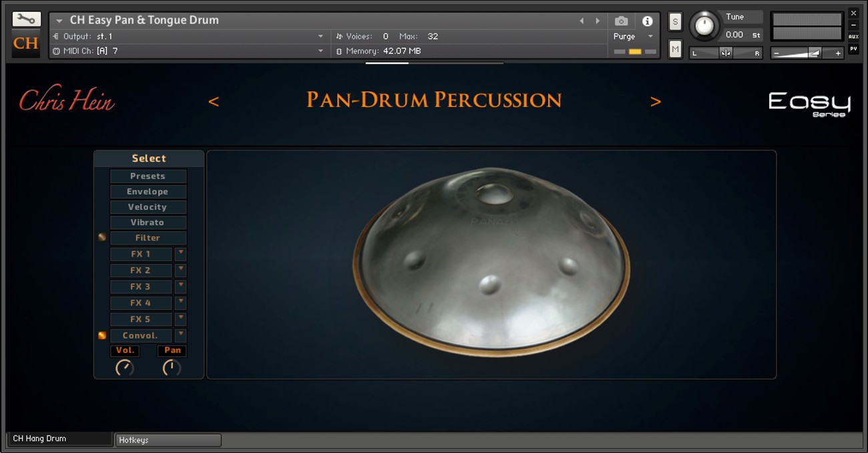Increase volume with plus on volume slider
Screen dimensions: 868x453
(838, 53)
